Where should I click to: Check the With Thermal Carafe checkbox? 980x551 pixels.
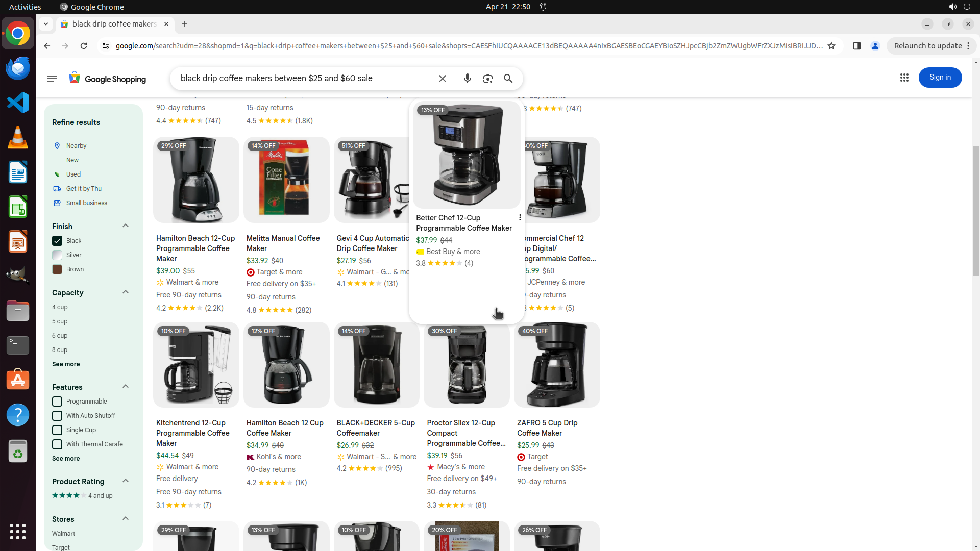[57, 444]
